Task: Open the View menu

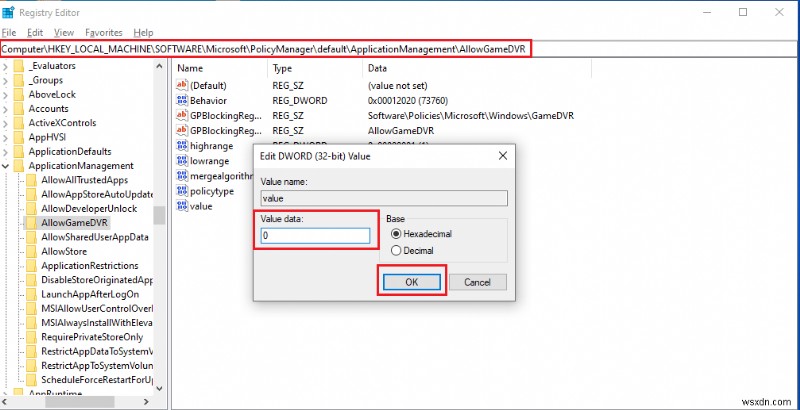Action: point(64,33)
